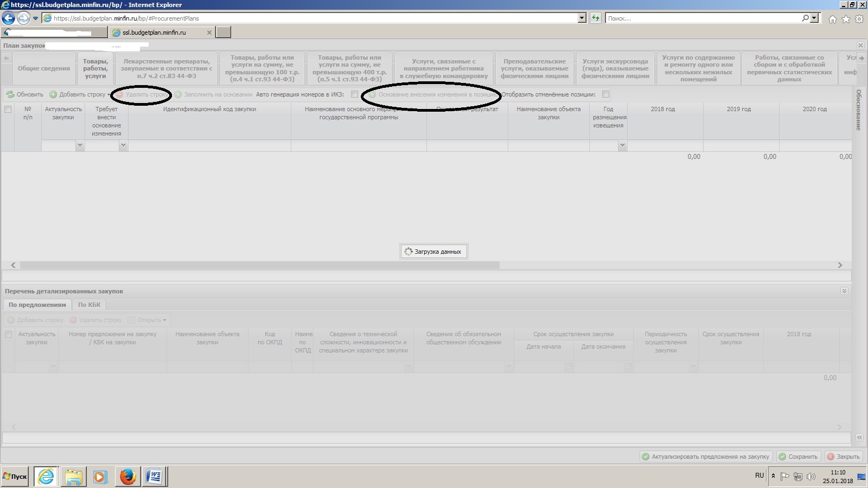Switch to the Общие сведения tab
The width and height of the screenshot is (868, 488).
tap(43, 69)
